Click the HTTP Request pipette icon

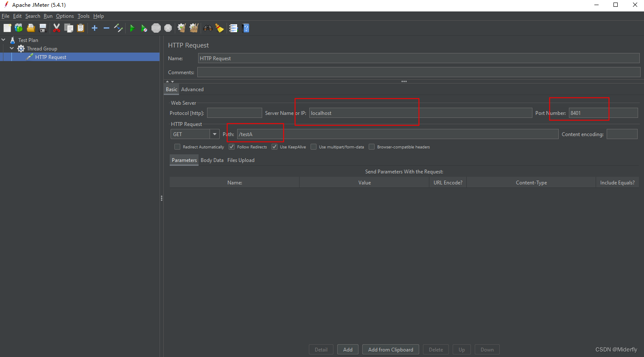pyautogui.click(x=29, y=57)
